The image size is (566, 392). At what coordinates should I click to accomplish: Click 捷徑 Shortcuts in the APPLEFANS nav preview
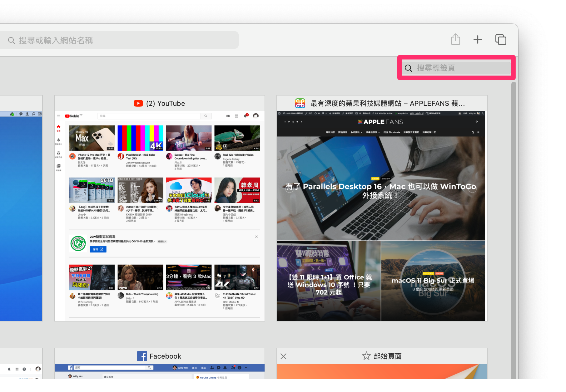392,132
